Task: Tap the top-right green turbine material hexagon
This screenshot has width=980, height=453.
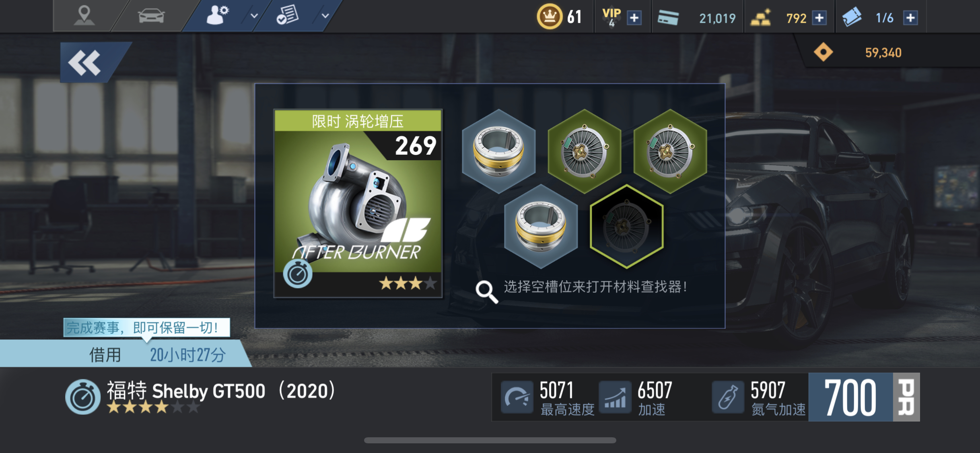Action: tap(670, 151)
